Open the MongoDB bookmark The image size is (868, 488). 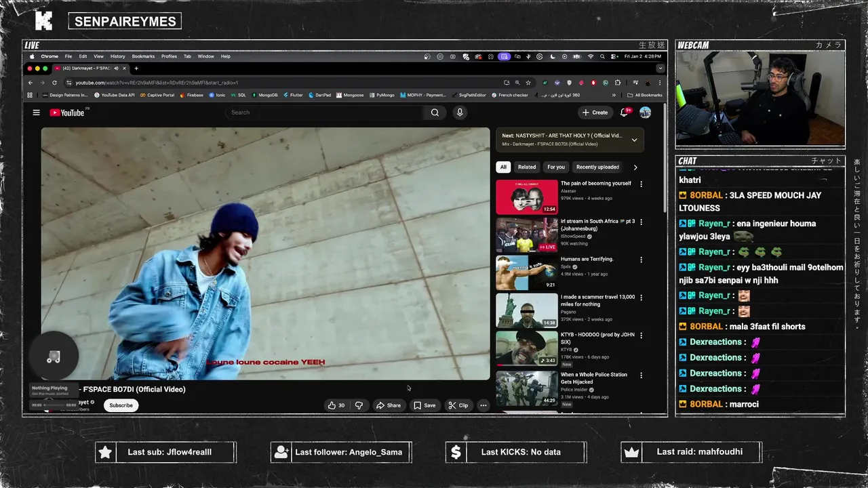(x=264, y=95)
